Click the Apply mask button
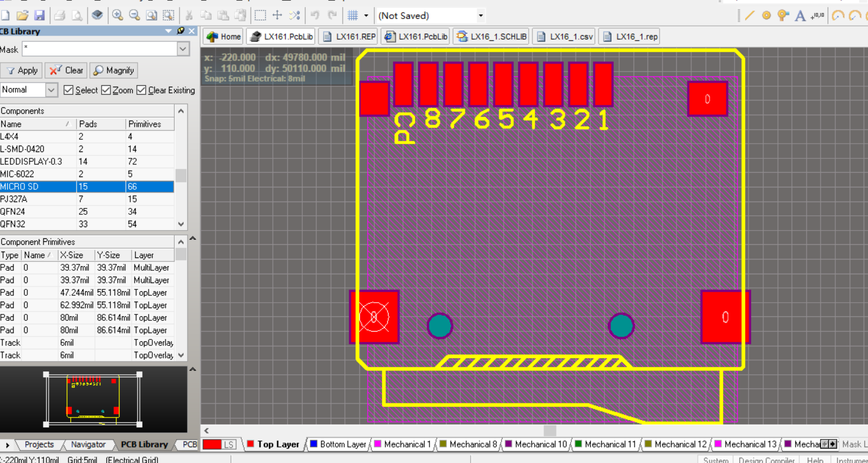 pos(22,71)
